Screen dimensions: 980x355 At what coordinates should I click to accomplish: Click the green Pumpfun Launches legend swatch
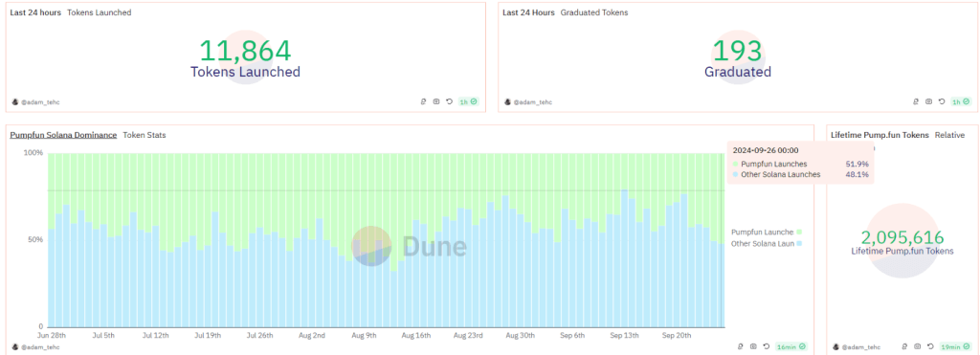click(x=799, y=232)
